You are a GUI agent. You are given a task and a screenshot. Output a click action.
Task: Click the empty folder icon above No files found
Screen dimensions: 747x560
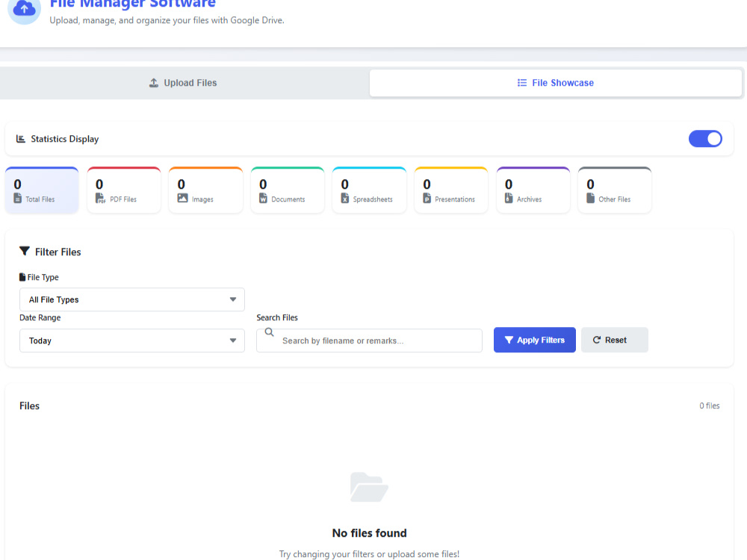[369, 487]
